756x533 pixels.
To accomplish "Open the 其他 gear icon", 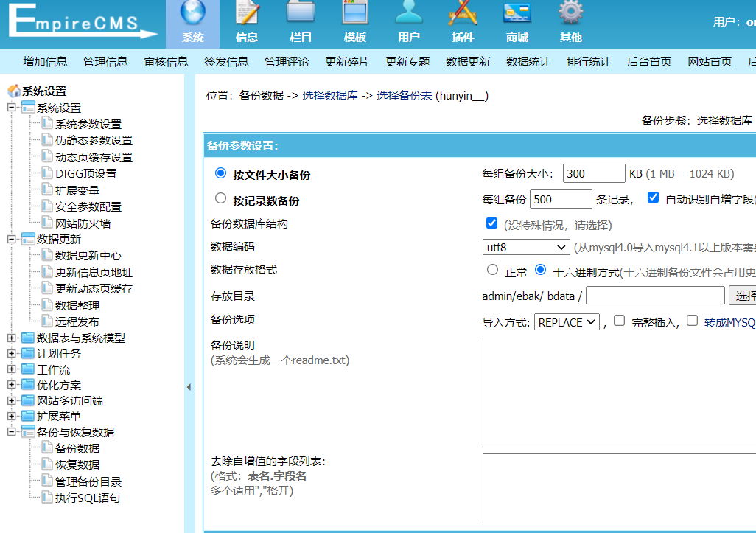I will pyautogui.click(x=571, y=15).
